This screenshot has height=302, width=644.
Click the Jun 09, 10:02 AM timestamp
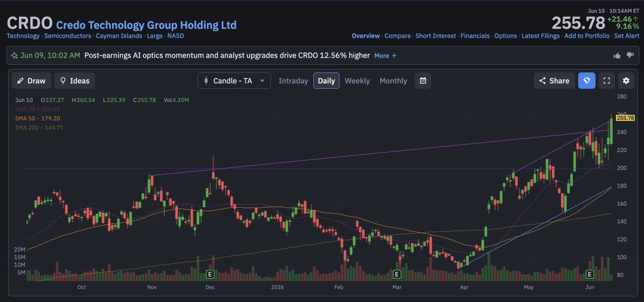click(x=50, y=55)
